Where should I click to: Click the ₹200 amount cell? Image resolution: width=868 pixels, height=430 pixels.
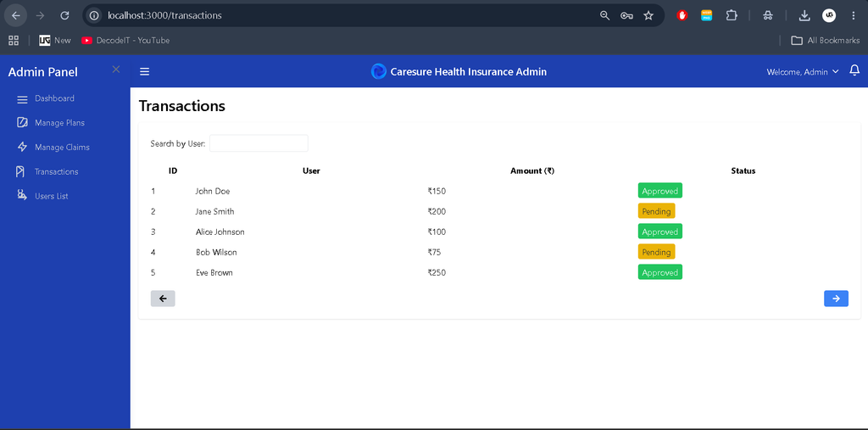tap(437, 212)
